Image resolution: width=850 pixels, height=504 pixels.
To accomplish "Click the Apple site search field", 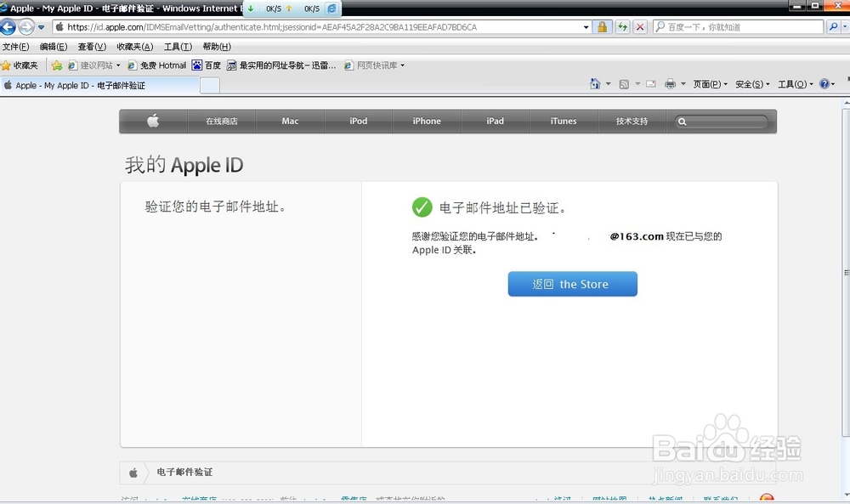I will click(721, 122).
